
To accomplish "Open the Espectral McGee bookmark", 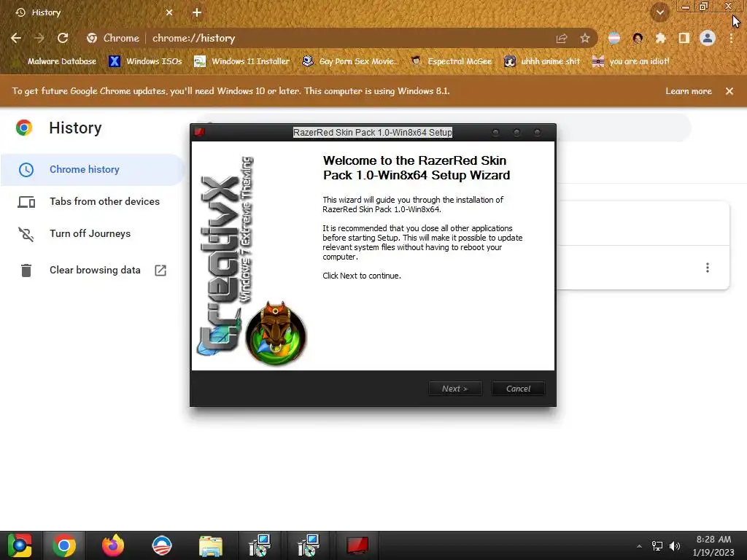I will [452, 61].
